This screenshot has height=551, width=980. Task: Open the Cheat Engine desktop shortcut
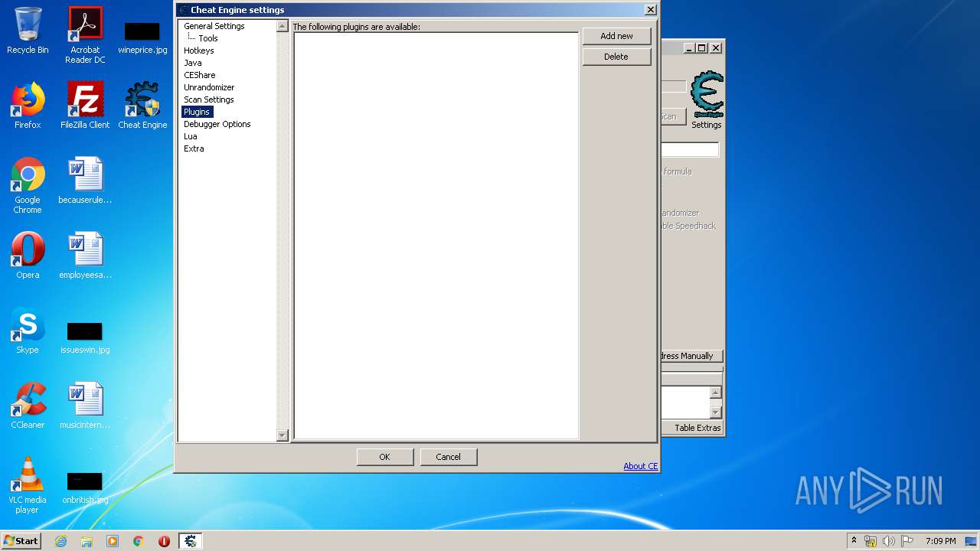pos(142,106)
